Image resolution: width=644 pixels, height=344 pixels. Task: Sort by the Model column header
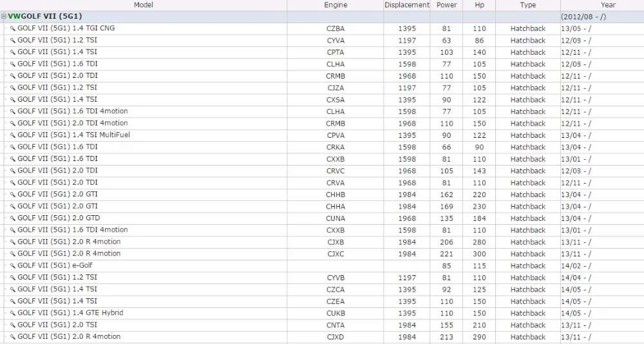pos(144,5)
